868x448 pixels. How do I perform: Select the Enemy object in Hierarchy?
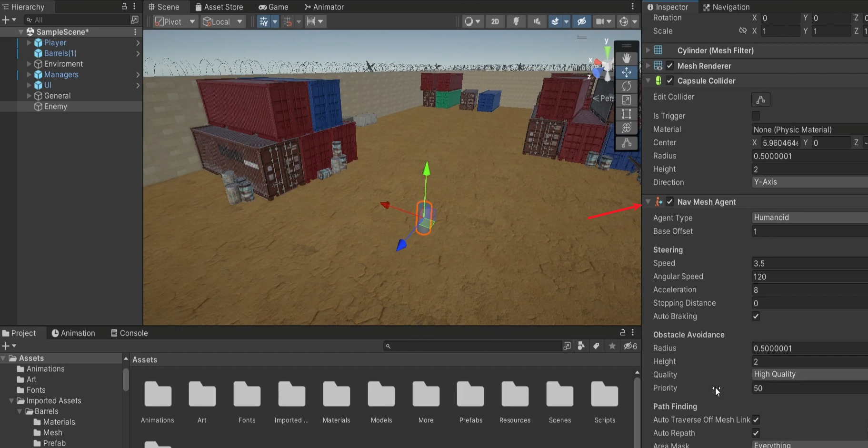tap(55, 107)
